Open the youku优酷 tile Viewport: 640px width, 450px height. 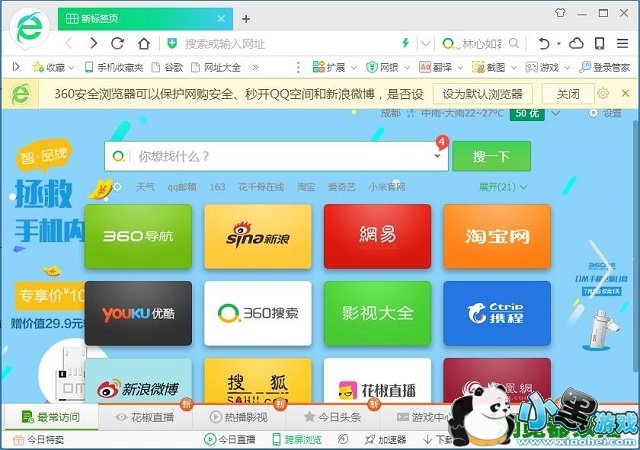[138, 313]
